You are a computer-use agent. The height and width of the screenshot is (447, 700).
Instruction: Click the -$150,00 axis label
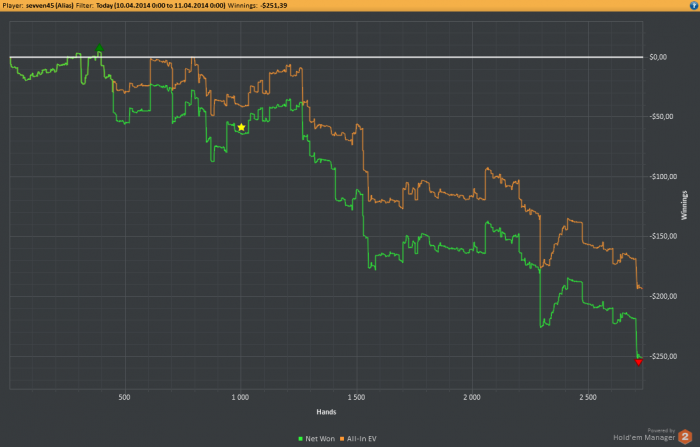[663, 236]
